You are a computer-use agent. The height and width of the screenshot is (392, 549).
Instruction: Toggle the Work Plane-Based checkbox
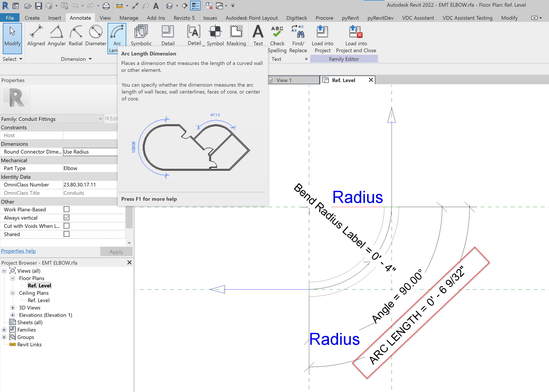[x=66, y=209]
